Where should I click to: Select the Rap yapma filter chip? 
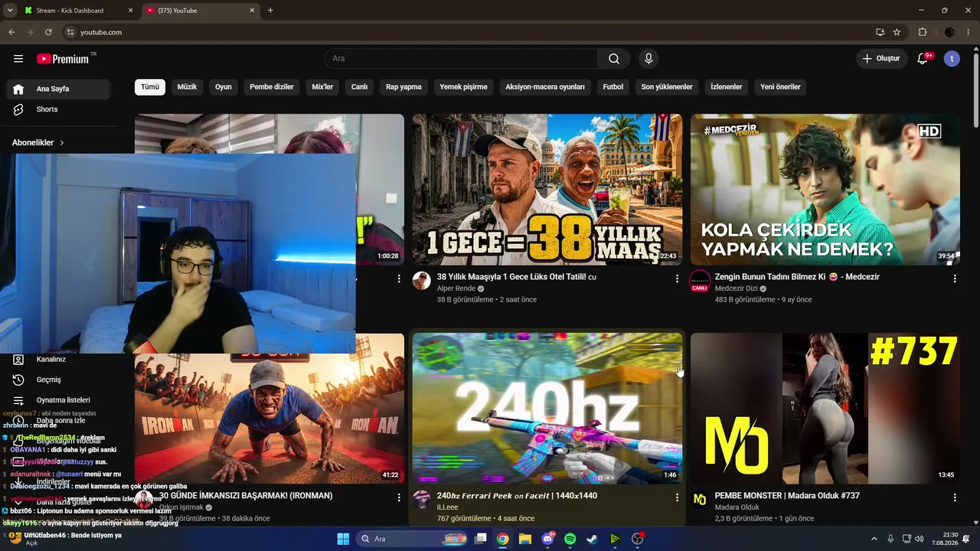click(403, 86)
